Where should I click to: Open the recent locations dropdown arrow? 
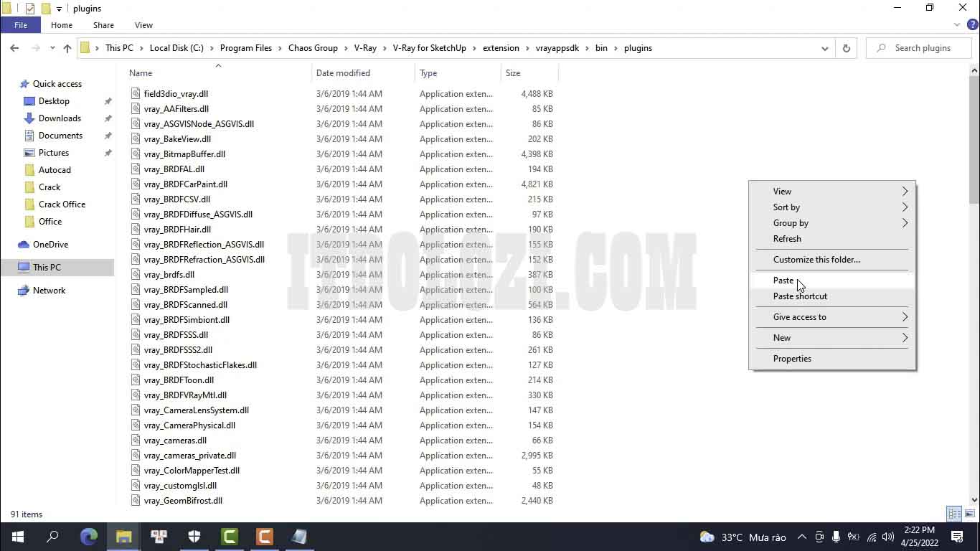click(x=52, y=48)
